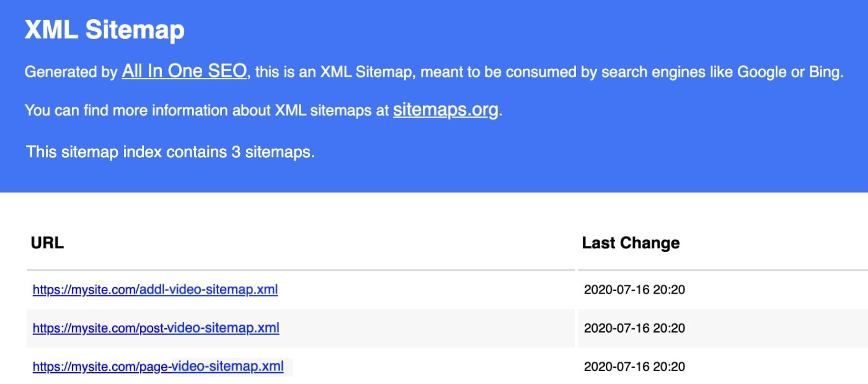This screenshot has height=384, width=868.
Task: Click the XML Sitemap page heading
Action: click(104, 30)
